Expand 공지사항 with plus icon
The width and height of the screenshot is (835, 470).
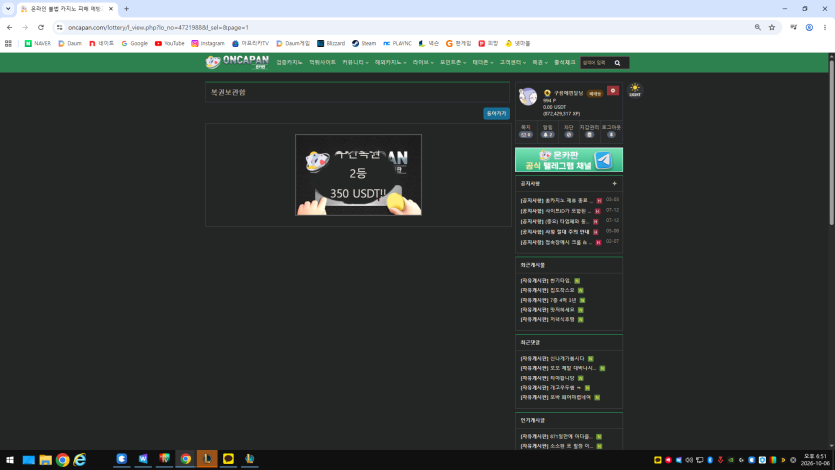click(614, 184)
